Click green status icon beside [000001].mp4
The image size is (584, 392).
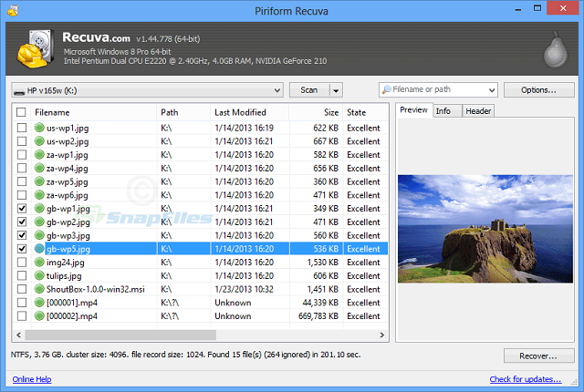point(39,303)
